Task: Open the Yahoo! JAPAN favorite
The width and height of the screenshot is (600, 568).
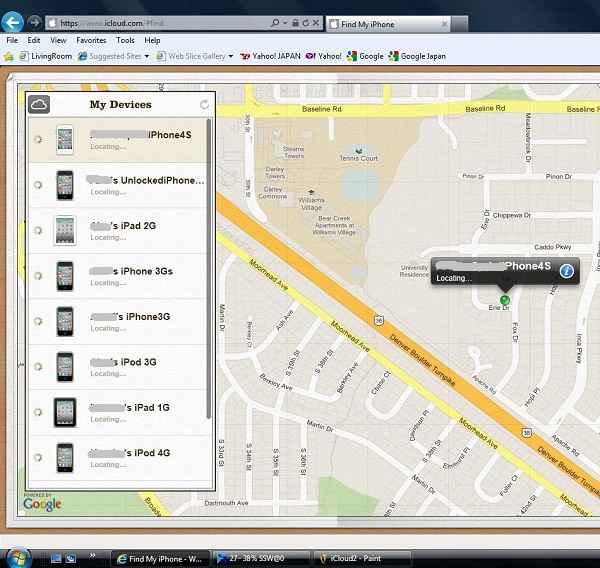Action: coord(270,56)
